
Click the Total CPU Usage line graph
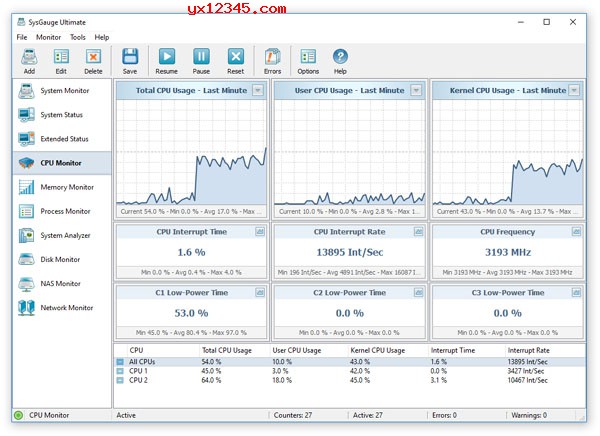pos(191,153)
